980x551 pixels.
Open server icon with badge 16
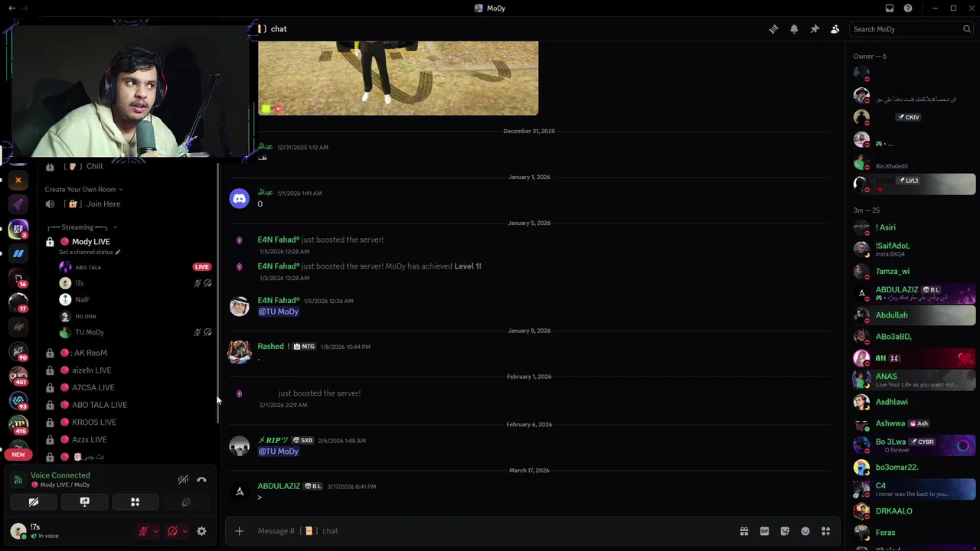[x=18, y=277]
